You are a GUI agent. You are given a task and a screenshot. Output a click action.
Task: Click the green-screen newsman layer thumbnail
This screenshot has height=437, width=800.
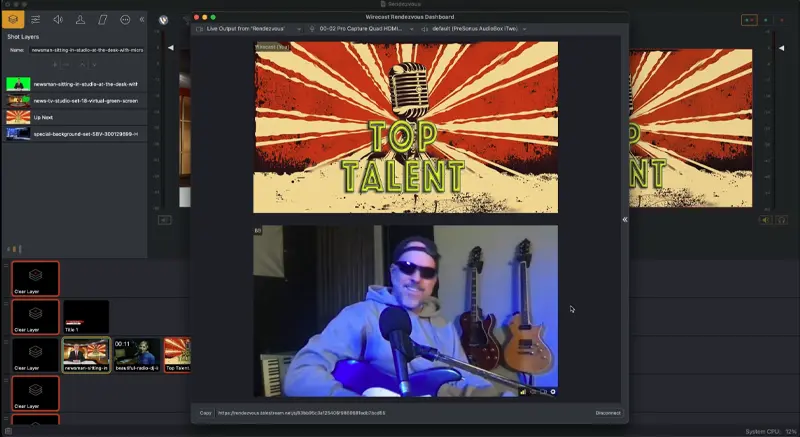[18, 84]
